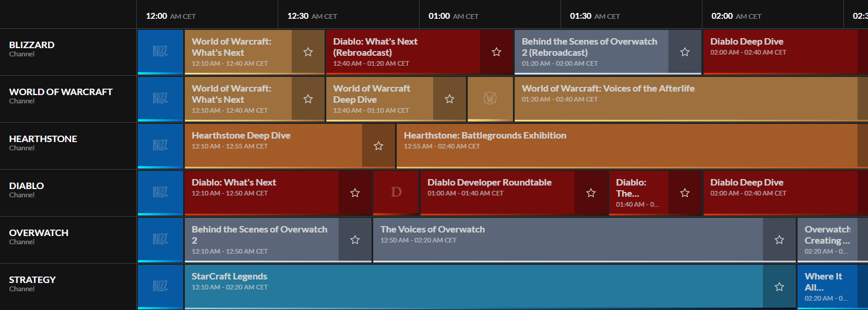Open Diablo Deep Dive on the Diablo channel
The width and height of the screenshot is (868, 310).
tap(785, 193)
